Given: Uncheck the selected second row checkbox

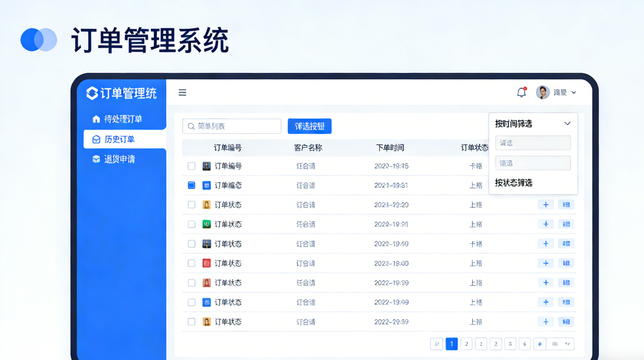Looking at the screenshot, I should 191,185.
